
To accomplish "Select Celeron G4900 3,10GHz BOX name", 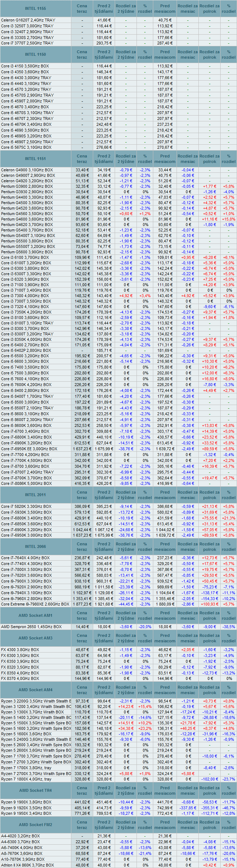I will coord(27,170).
